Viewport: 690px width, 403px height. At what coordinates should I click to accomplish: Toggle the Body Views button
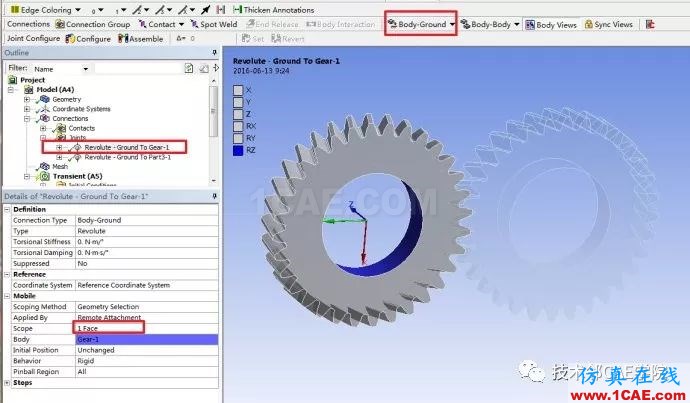tap(551, 25)
